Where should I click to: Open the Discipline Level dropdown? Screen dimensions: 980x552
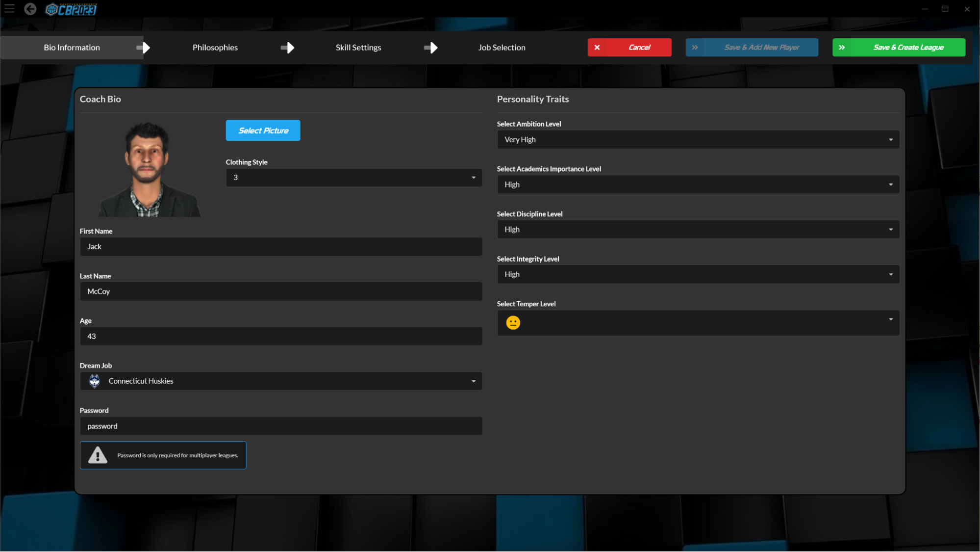pos(698,230)
